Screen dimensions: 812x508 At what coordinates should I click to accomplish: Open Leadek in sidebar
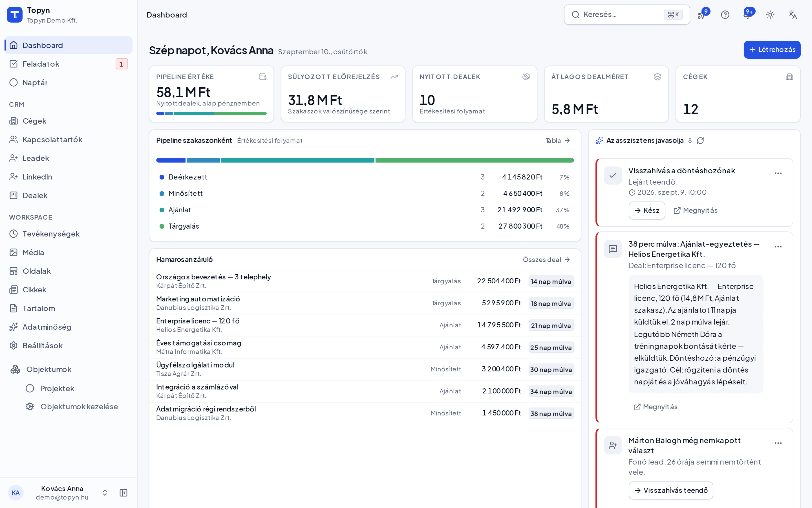tap(69, 158)
